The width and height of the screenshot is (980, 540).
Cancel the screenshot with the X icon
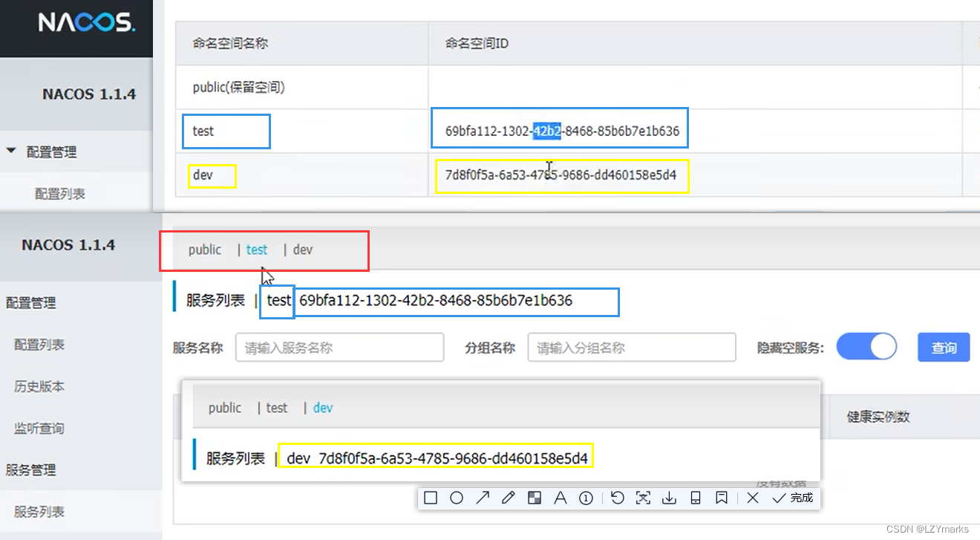point(753,498)
